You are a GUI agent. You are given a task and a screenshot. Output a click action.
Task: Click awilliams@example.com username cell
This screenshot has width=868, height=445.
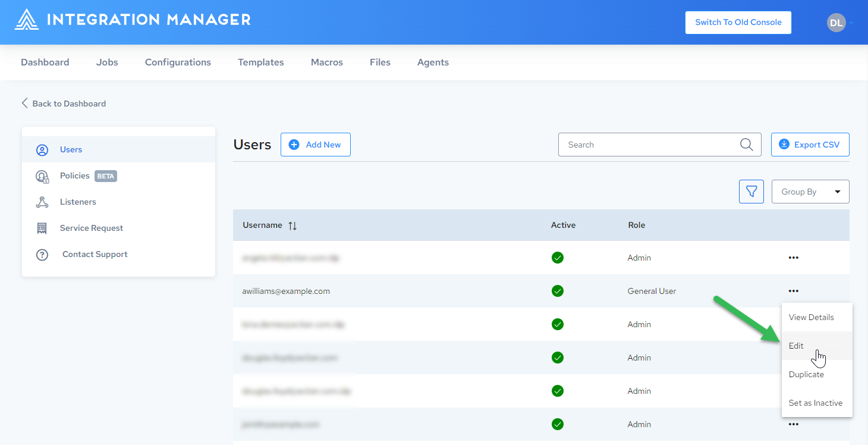point(286,292)
